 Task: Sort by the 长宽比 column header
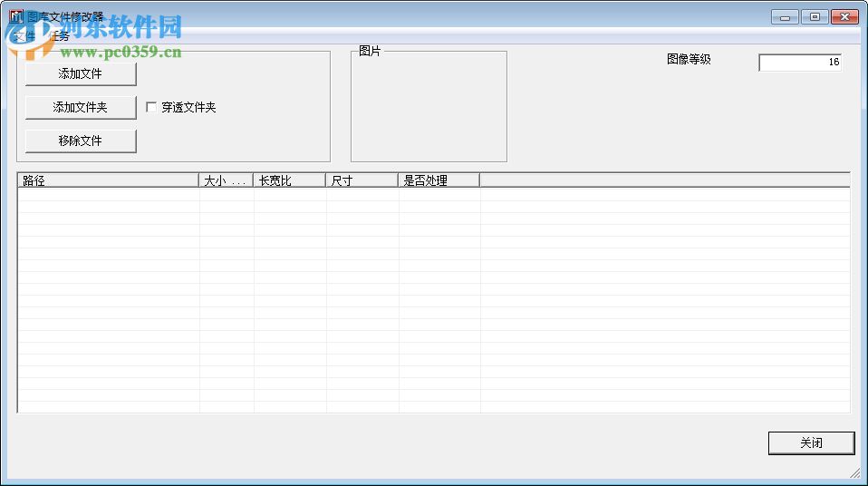tap(290, 180)
